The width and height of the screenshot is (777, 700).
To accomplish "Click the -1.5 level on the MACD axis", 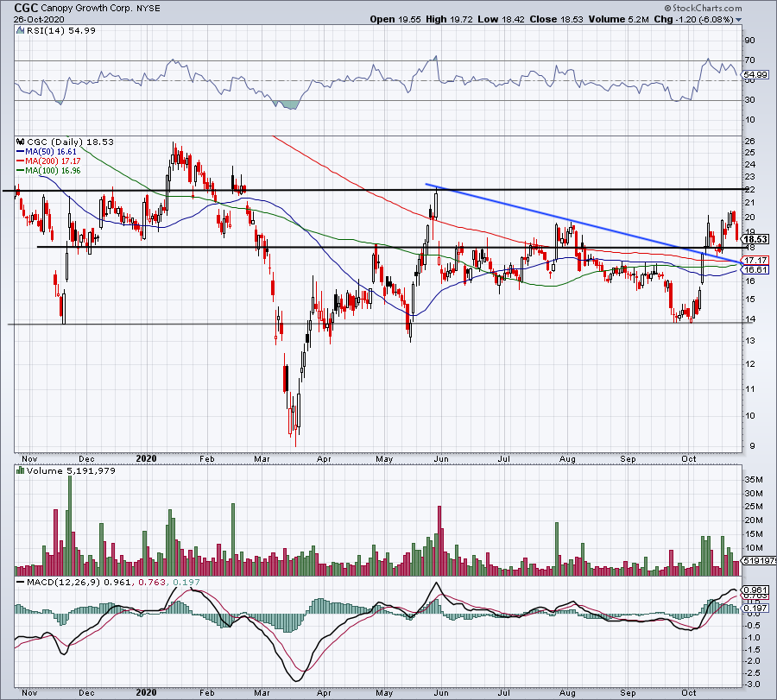I will (754, 649).
